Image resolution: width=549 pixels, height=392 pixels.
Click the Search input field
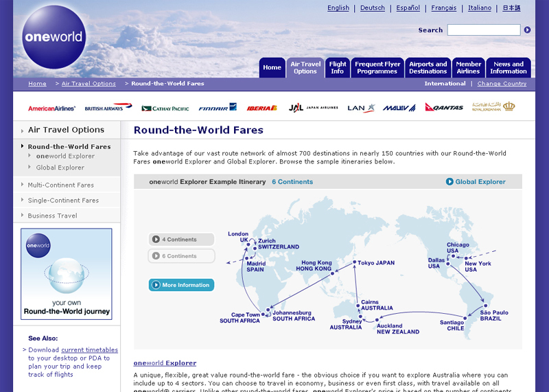pos(484,30)
